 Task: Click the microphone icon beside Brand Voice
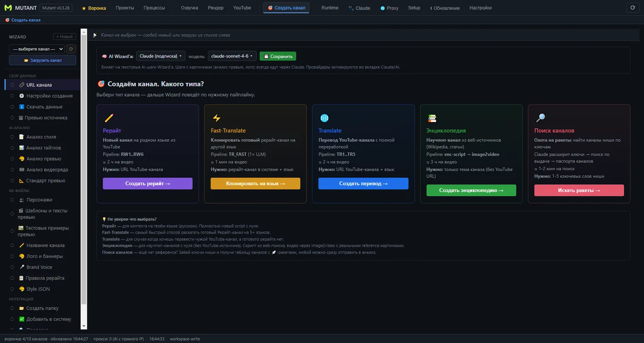point(22,267)
